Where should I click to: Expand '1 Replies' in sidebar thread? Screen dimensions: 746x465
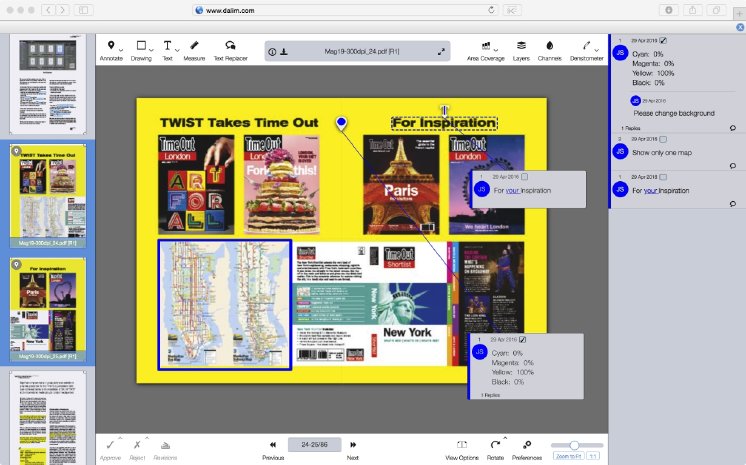[x=630, y=129]
